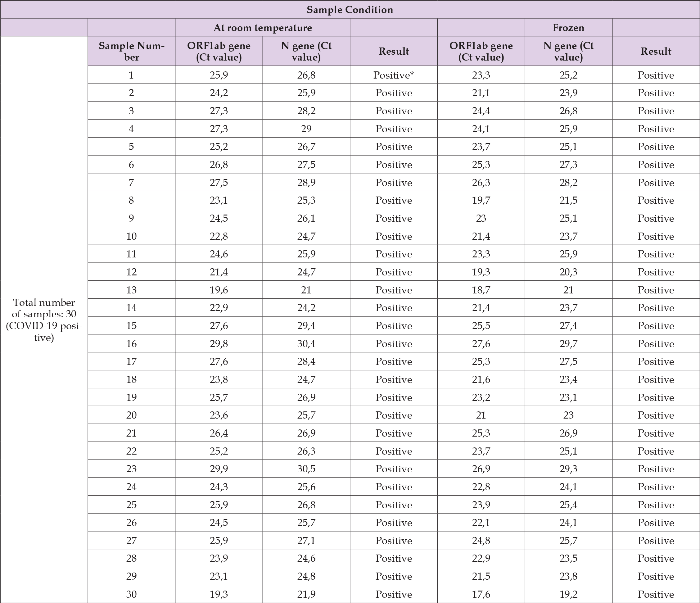Select room-temperature N gene "27,1" for sample 27
This screenshot has height=603, width=700.
coord(306,541)
